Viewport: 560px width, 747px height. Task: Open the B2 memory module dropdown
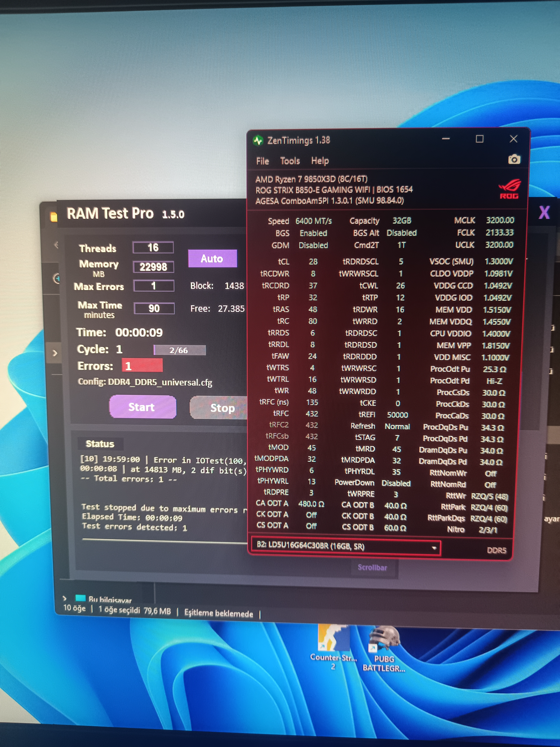[346, 546]
